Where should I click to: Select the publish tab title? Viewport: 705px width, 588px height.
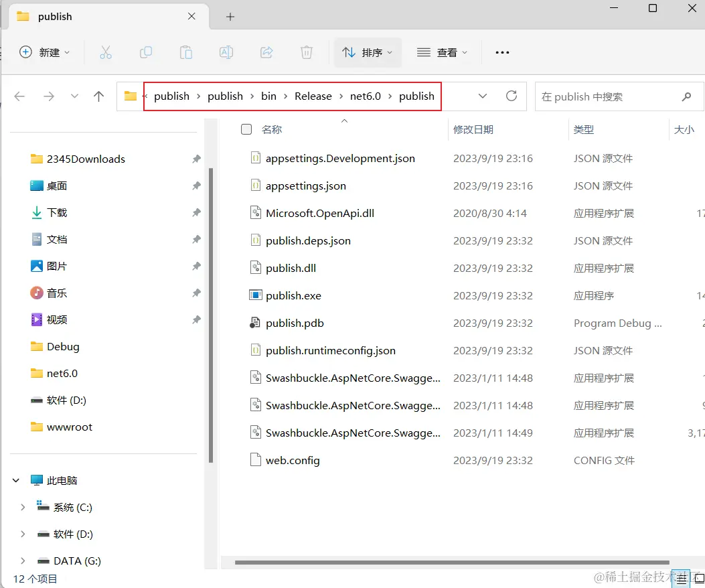[x=55, y=17]
